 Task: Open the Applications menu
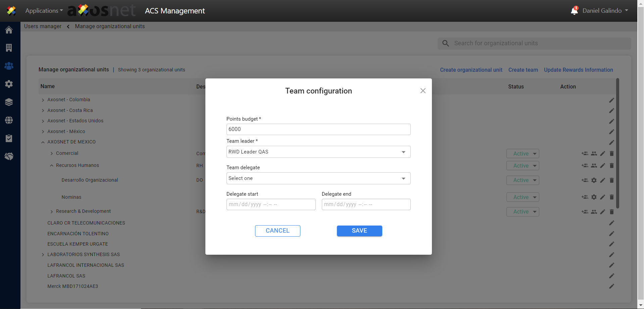44,11
